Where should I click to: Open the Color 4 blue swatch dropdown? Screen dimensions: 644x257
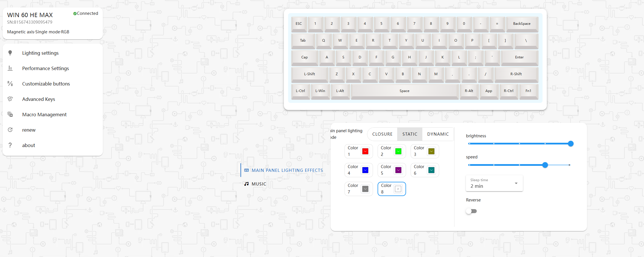[x=365, y=170]
